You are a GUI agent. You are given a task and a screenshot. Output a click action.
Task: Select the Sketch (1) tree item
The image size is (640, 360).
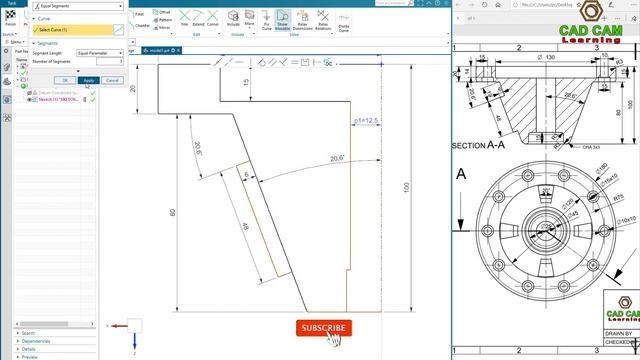click(x=58, y=100)
